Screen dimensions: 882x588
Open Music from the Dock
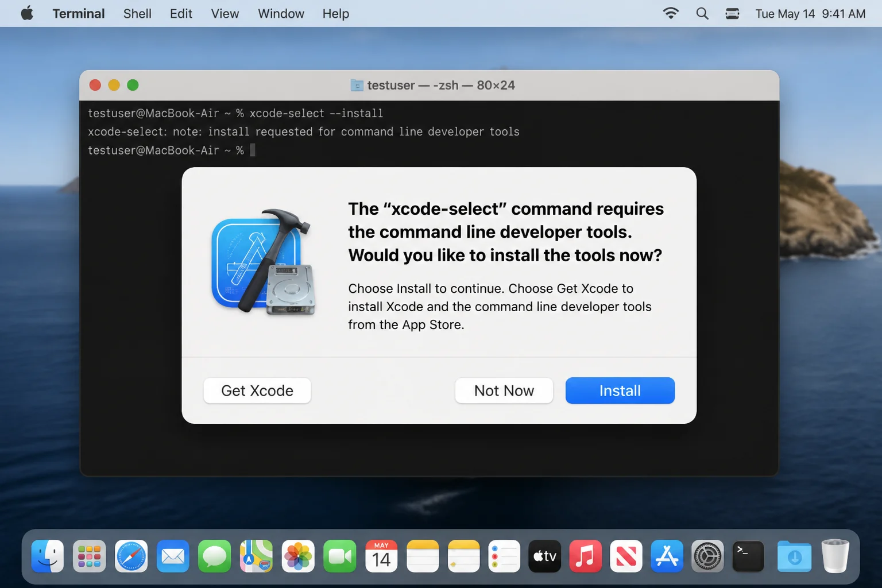point(585,556)
